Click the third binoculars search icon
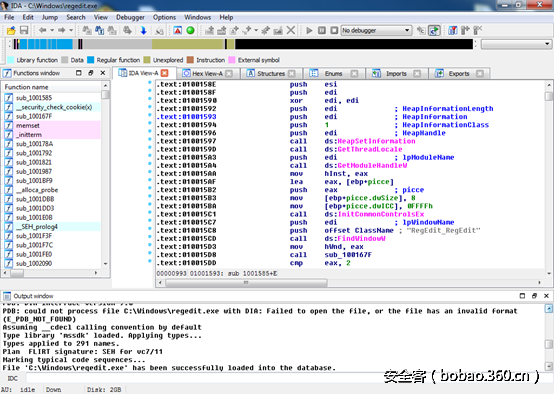The height and width of the screenshot is (394, 554). click(x=112, y=30)
